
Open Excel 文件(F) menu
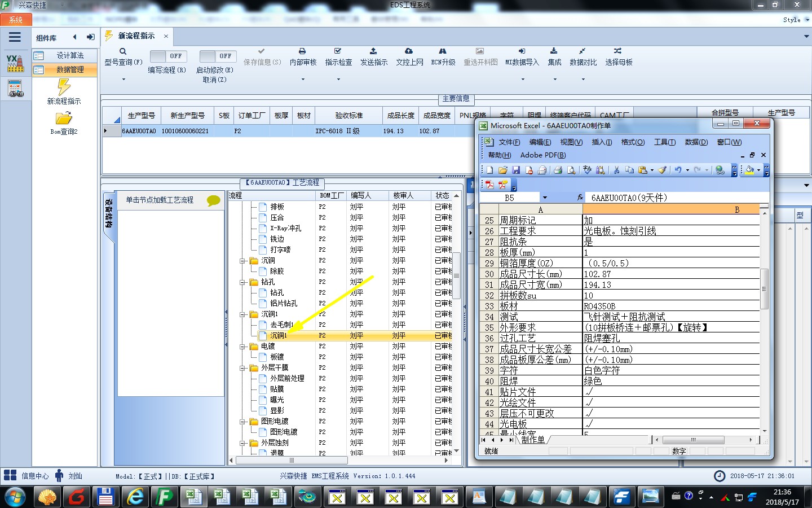click(509, 142)
